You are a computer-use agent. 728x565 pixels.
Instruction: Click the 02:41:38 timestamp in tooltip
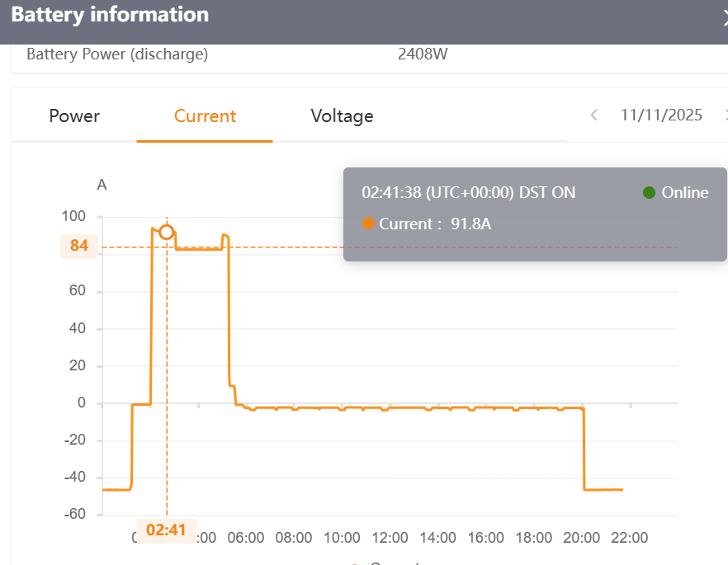click(x=391, y=192)
